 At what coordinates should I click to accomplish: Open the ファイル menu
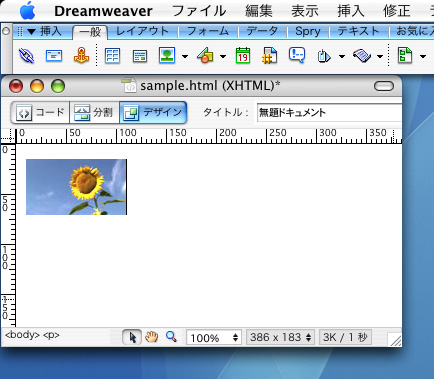point(199,11)
